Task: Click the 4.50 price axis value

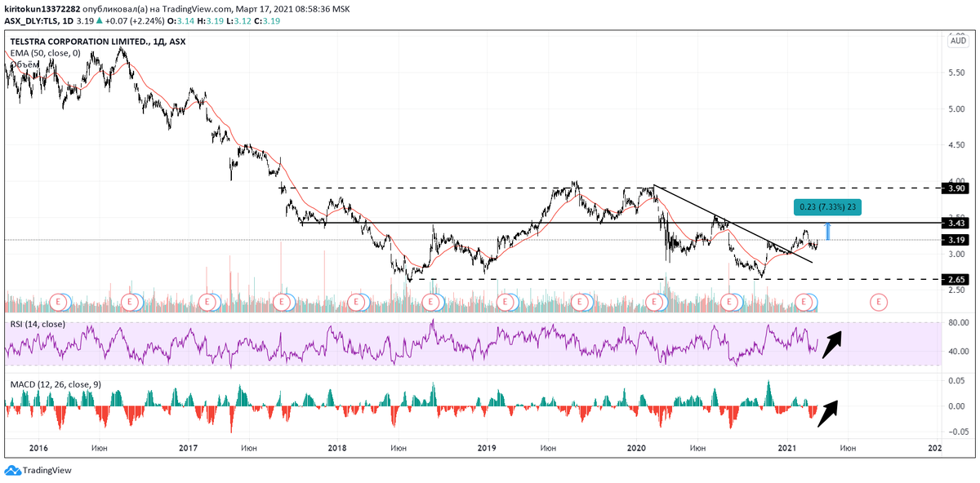Action: (959, 145)
